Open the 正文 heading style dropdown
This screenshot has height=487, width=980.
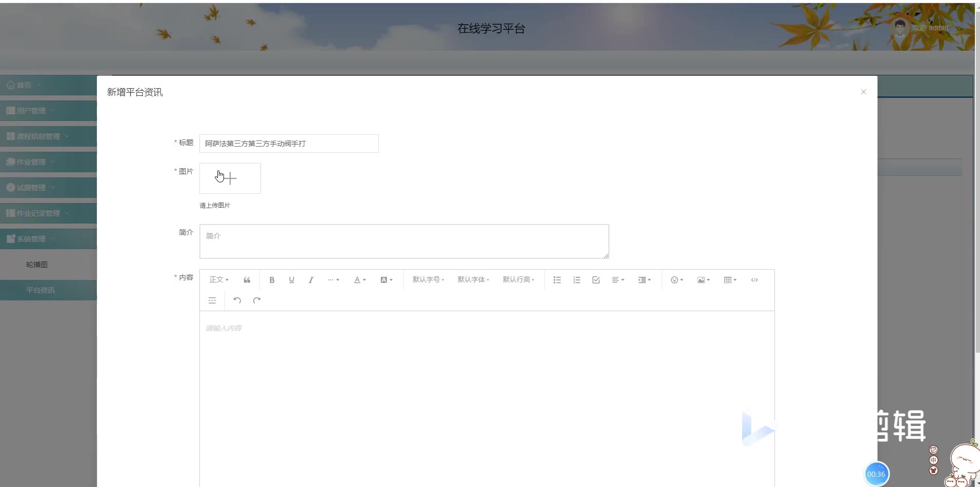tap(219, 280)
